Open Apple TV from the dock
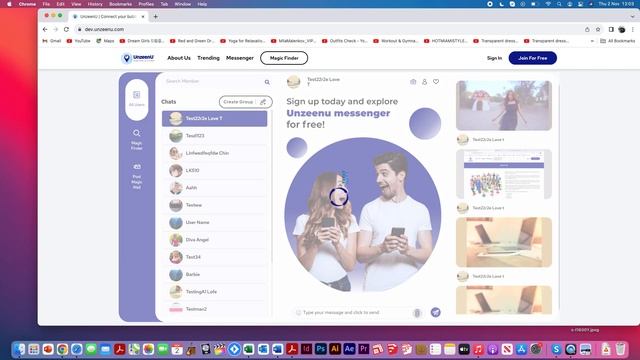The image size is (640, 360). coord(464,349)
